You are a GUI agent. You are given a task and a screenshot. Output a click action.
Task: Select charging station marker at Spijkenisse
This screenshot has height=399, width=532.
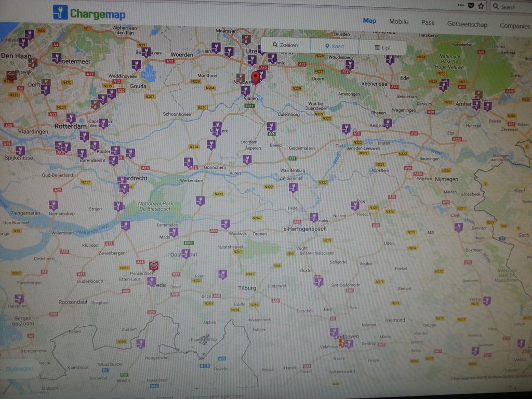tap(20, 151)
